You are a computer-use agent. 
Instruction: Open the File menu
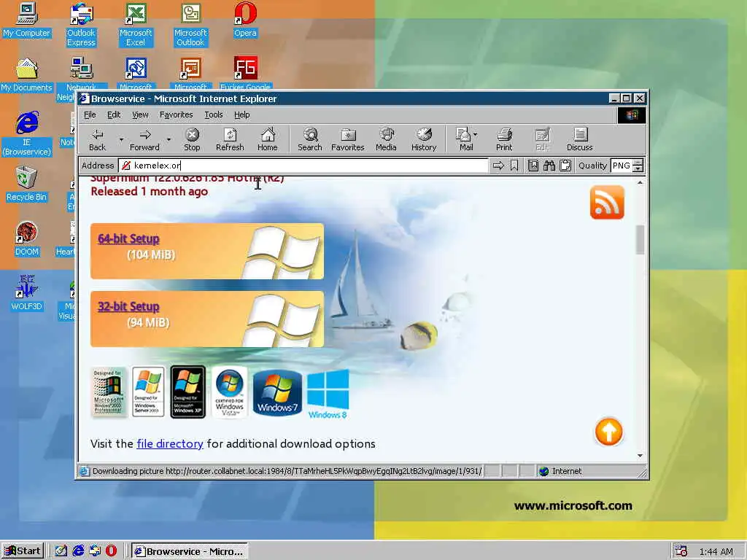[x=90, y=114]
